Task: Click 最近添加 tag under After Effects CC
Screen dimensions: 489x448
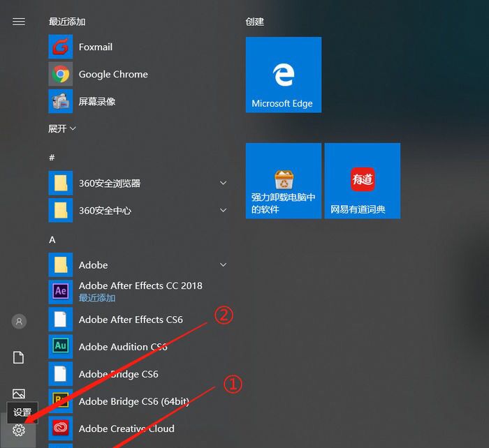Action: [97, 298]
